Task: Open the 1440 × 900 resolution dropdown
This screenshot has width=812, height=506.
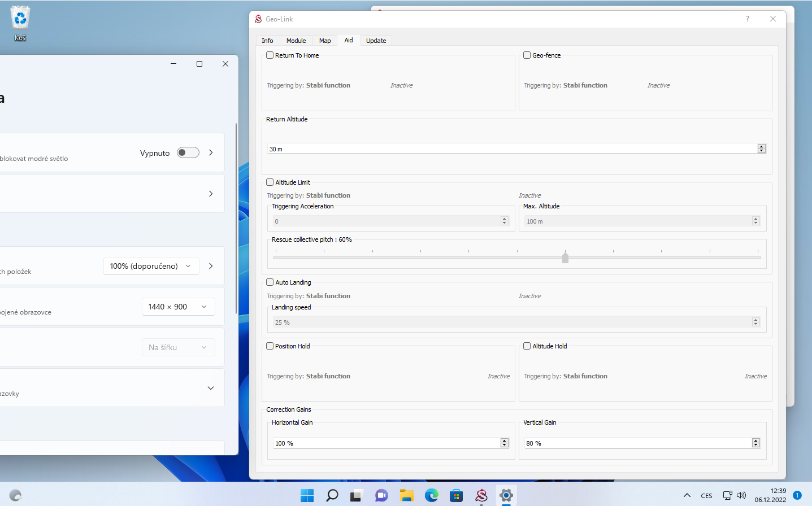Action: [177, 307]
